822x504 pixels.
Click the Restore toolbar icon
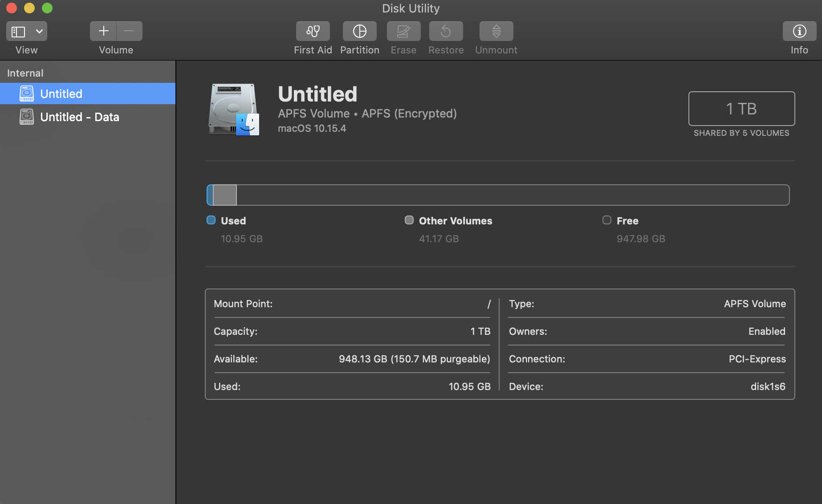coord(446,31)
